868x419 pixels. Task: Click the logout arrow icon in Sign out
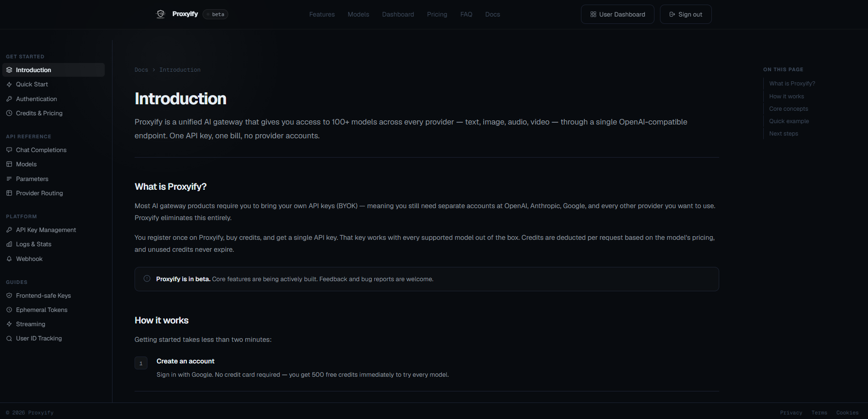pyautogui.click(x=672, y=14)
